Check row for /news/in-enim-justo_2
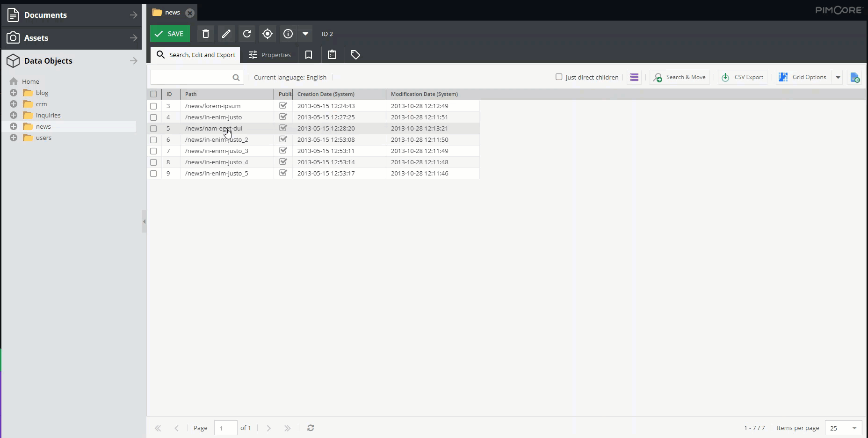Image resolution: width=868 pixels, height=438 pixels. click(x=153, y=140)
